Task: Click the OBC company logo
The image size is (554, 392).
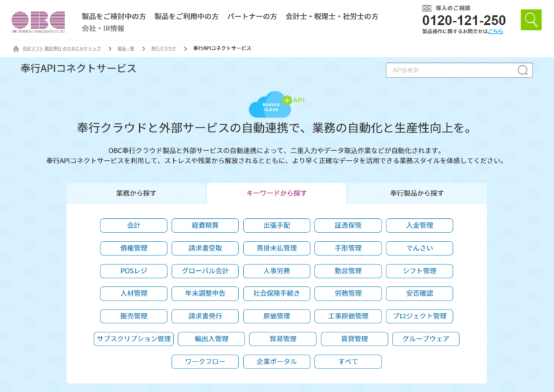Action: coord(38,21)
